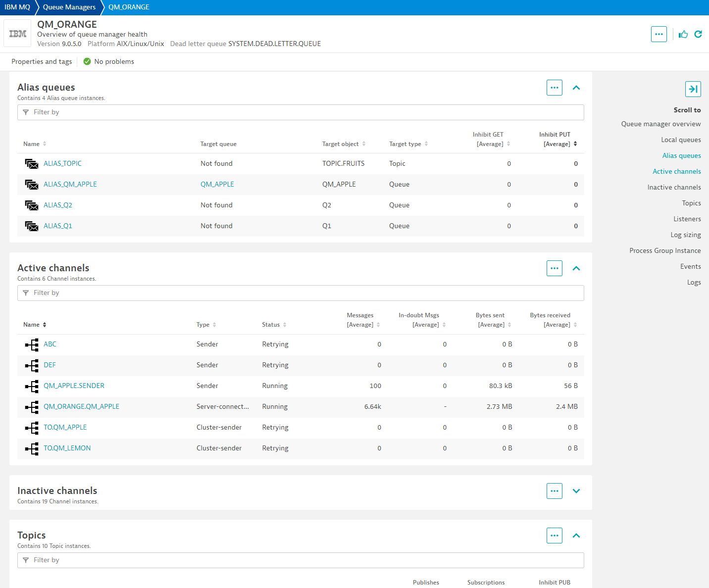Image resolution: width=709 pixels, height=588 pixels.
Task: Open Topics section options menu
Action: pyautogui.click(x=554, y=536)
